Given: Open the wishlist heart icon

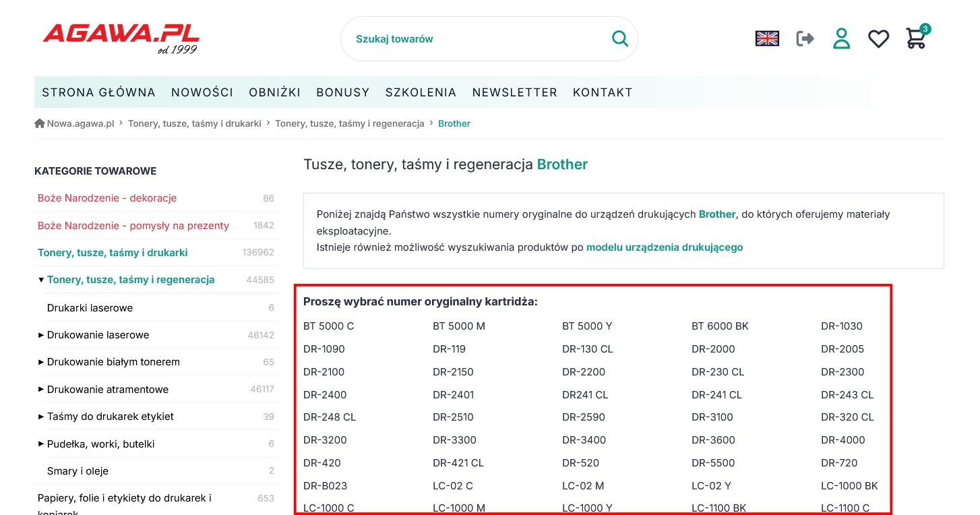Looking at the screenshot, I should [878, 38].
